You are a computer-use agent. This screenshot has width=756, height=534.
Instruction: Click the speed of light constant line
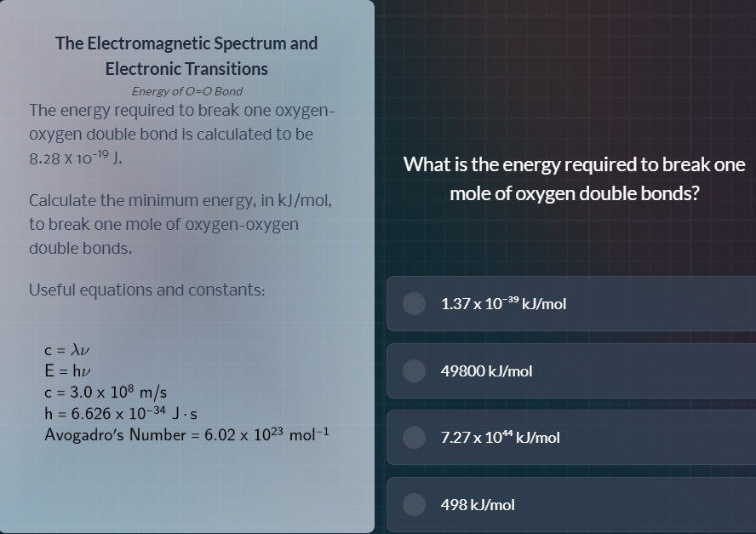pos(106,392)
